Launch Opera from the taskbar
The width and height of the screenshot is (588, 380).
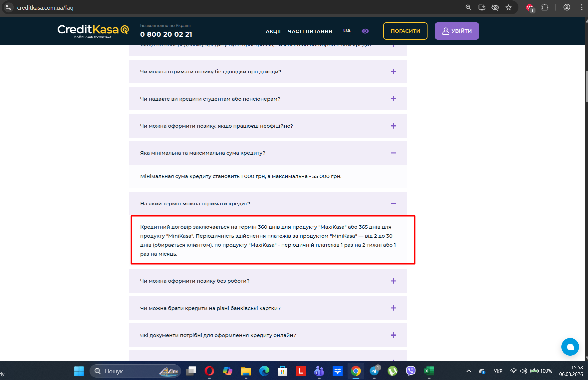pos(209,371)
